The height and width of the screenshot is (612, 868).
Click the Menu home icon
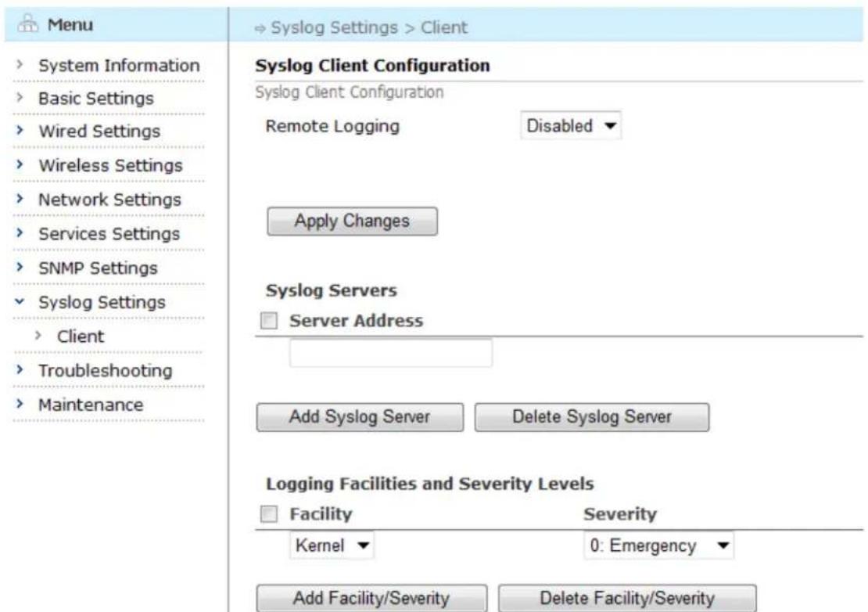[x=27, y=24]
